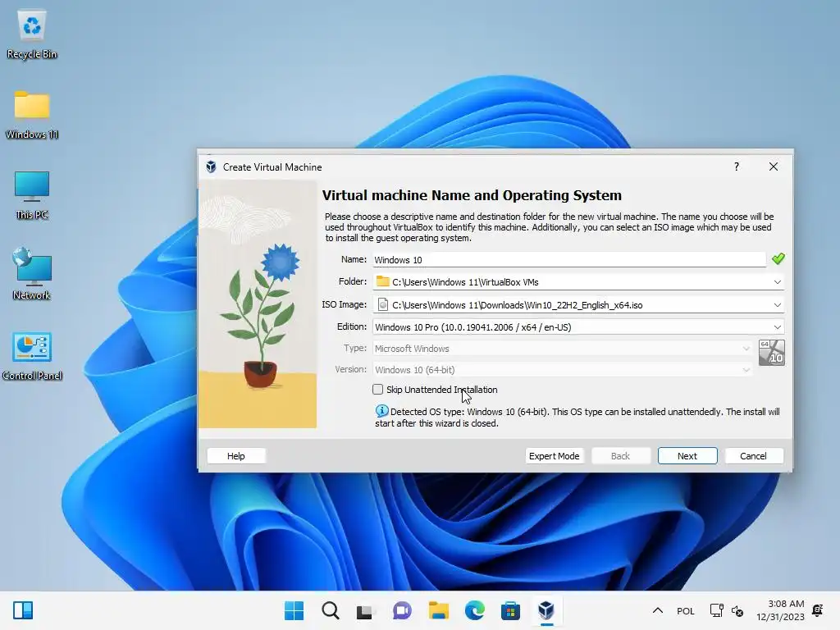This screenshot has height=630, width=840.
Task: Click the Next button
Action: (687, 456)
